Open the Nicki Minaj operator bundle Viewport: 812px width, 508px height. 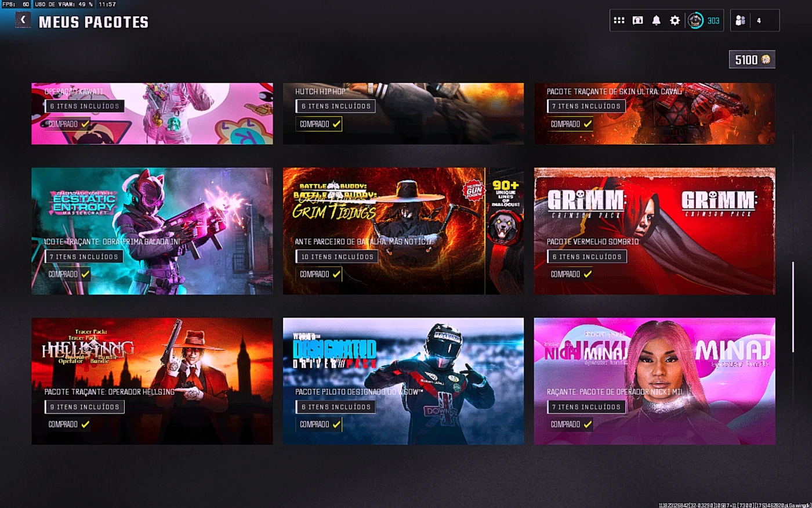pyautogui.click(x=654, y=381)
